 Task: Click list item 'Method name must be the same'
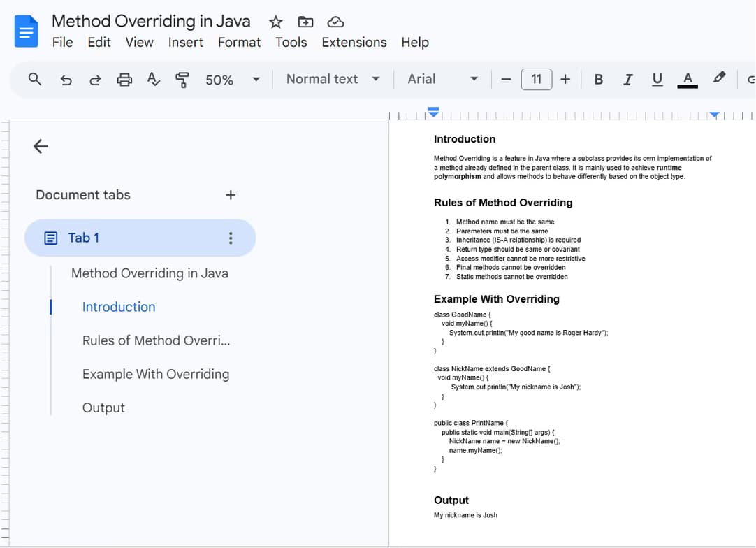click(x=505, y=222)
